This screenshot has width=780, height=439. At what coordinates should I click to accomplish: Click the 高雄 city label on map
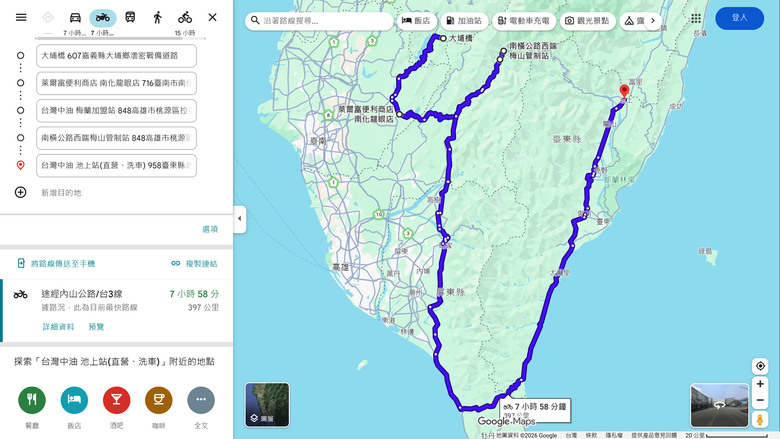pos(340,267)
